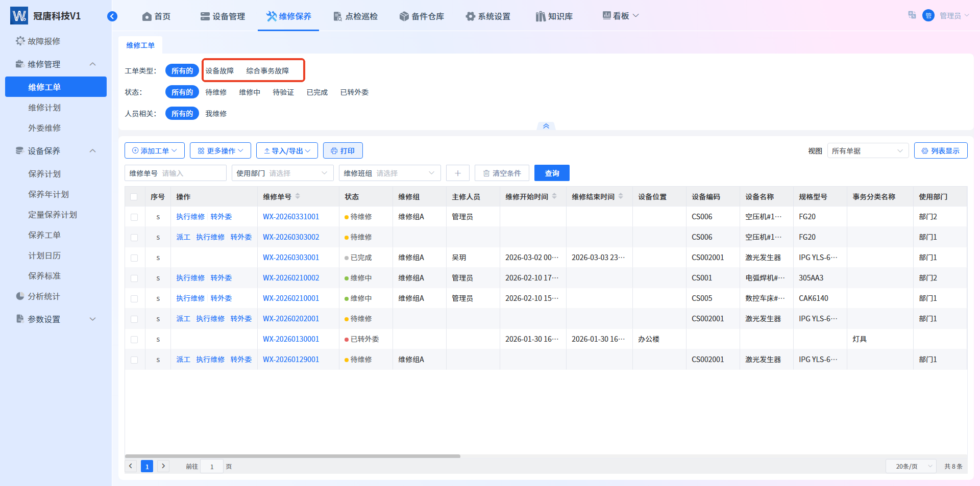
Task: Go to the next page arrow
Action: [x=163, y=466]
